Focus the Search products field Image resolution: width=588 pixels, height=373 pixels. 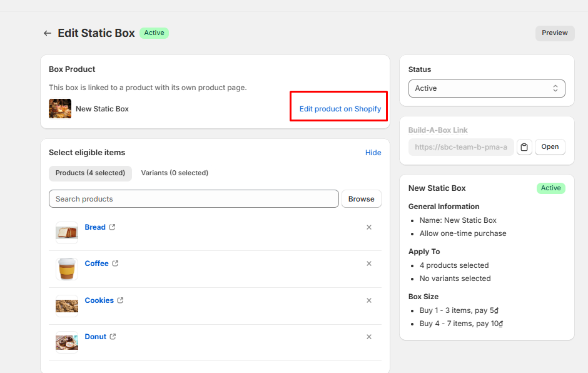coord(193,199)
